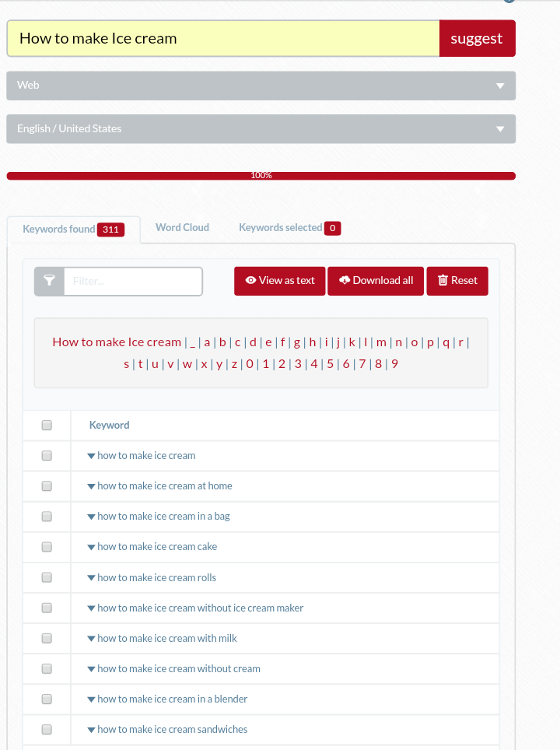Viewport: 560px width, 750px height.
Task: Click the Download all button
Action: pyautogui.click(x=376, y=281)
